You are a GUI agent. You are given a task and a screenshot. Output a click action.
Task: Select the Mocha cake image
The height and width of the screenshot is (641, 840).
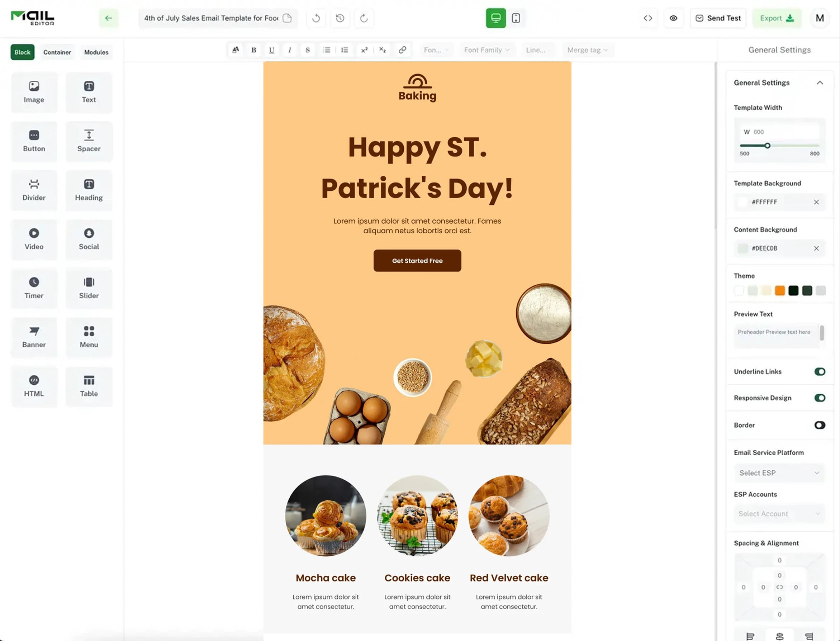(x=326, y=516)
